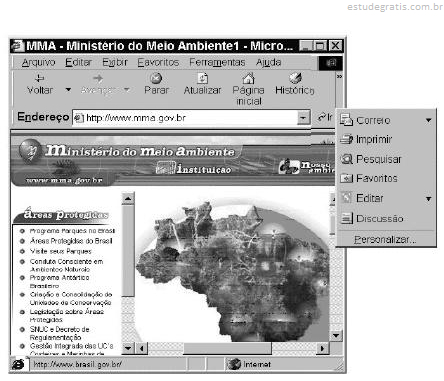The width and height of the screenshot is (444, 381).
Task: Expand the Editar submenu arrow in overflow menu
Action: [429, 199]
